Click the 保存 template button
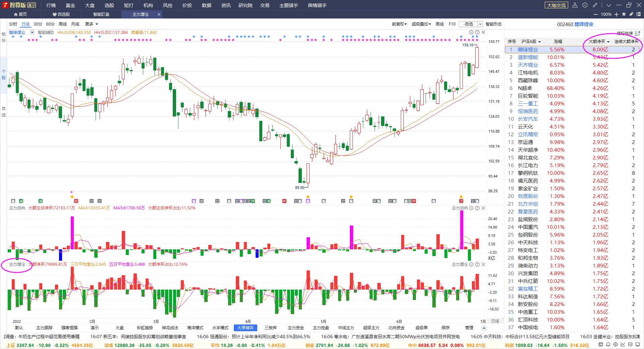Screen dimensions: 644x349 445,328
